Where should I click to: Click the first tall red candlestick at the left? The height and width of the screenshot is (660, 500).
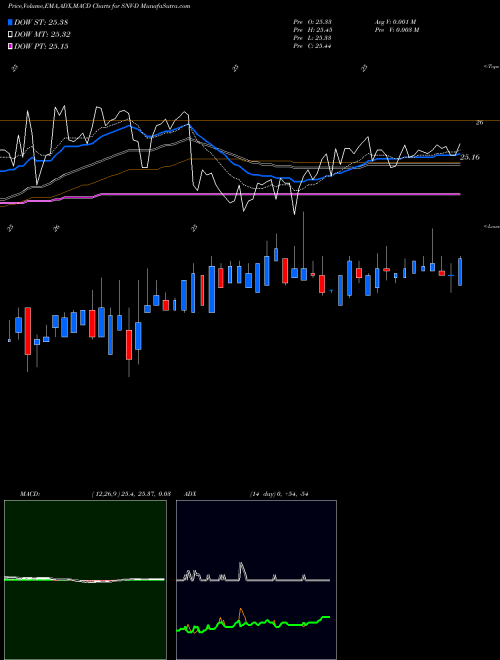[x=28, y=331]
